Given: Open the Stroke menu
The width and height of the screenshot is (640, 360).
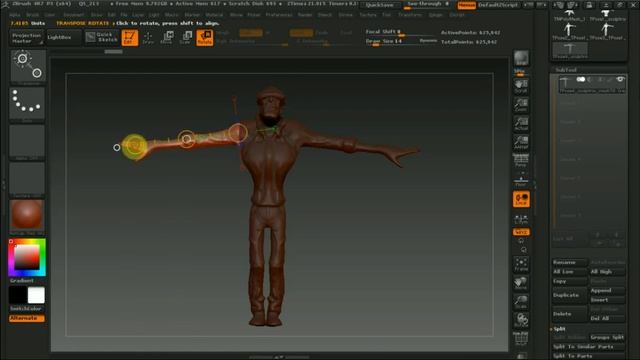Looking at the screenshot, I should (x=345, y=15).
